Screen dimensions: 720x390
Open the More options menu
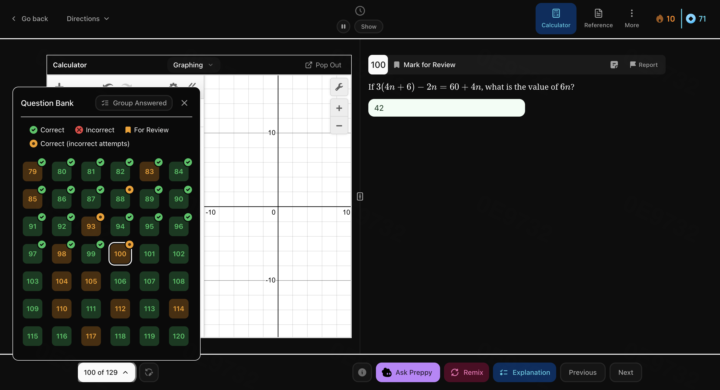pyautogui.click(x=631, y=18)
